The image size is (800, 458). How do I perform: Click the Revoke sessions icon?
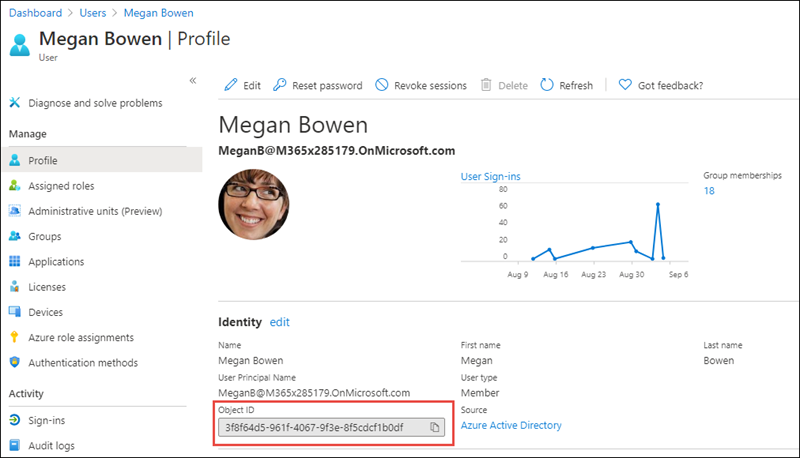coord(382,85)
